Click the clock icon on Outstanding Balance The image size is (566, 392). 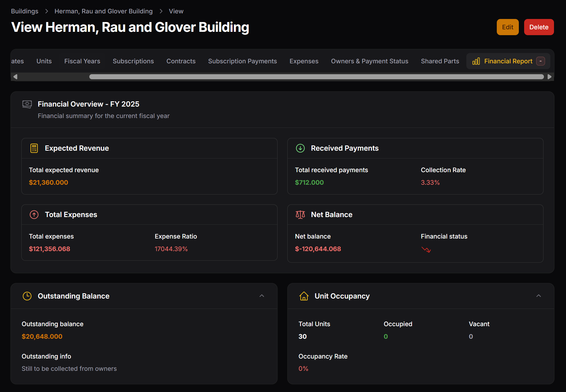27,296
